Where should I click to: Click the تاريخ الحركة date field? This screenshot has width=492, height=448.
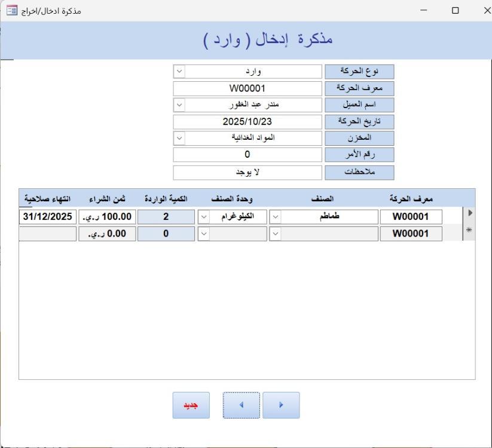point(247,122)
